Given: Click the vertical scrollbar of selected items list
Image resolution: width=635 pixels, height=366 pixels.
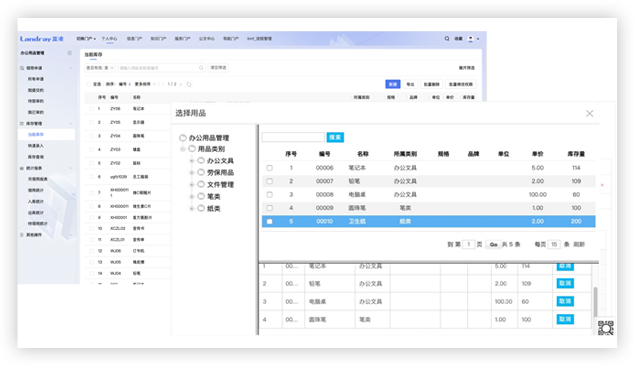Looking at the screenshot, I should pos(595,302).
